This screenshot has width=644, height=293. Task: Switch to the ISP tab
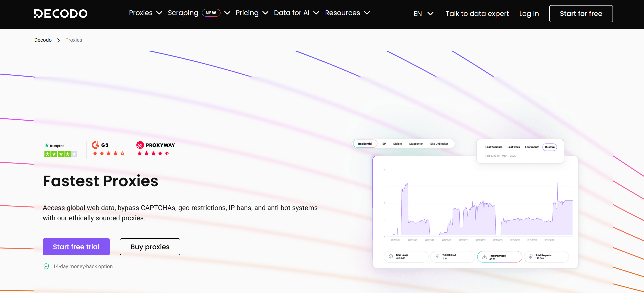(384, 144)
